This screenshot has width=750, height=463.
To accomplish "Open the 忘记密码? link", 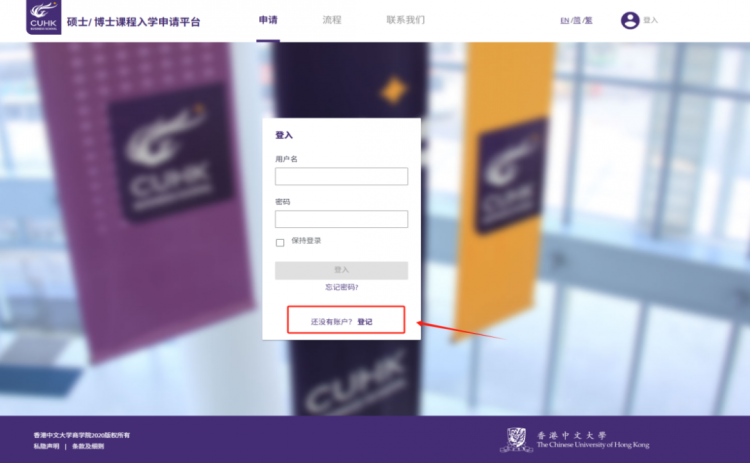I will (x=342, y=287).
